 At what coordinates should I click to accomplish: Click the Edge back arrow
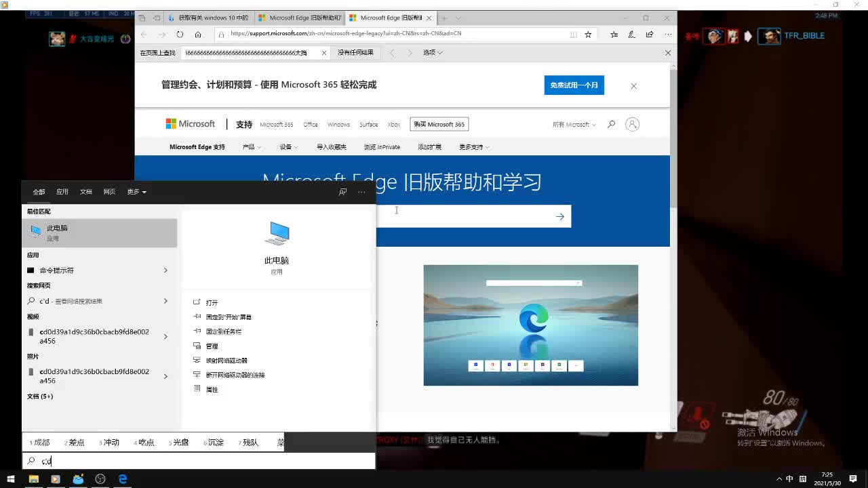(144, 34)
